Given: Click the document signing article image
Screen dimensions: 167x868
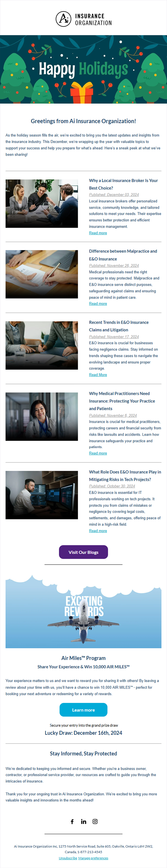Looking at the screenshot, I should coord(42,274).
